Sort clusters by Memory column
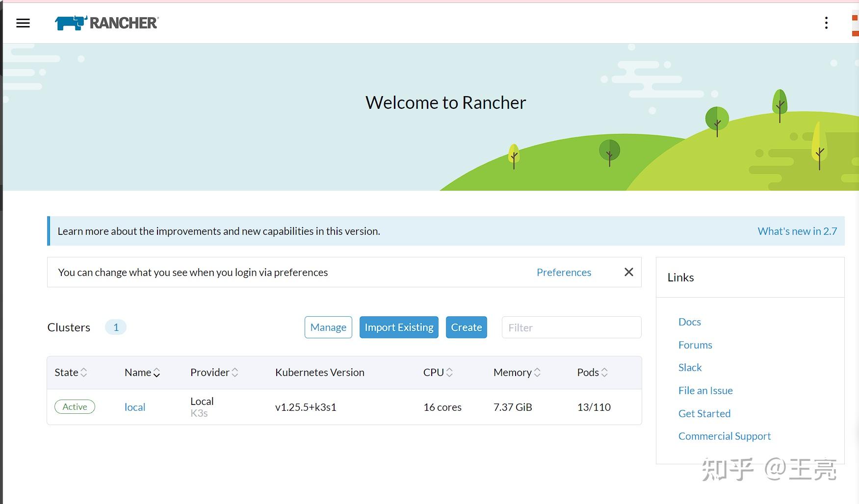The image size is (859, 504). (x=517, y=372)
